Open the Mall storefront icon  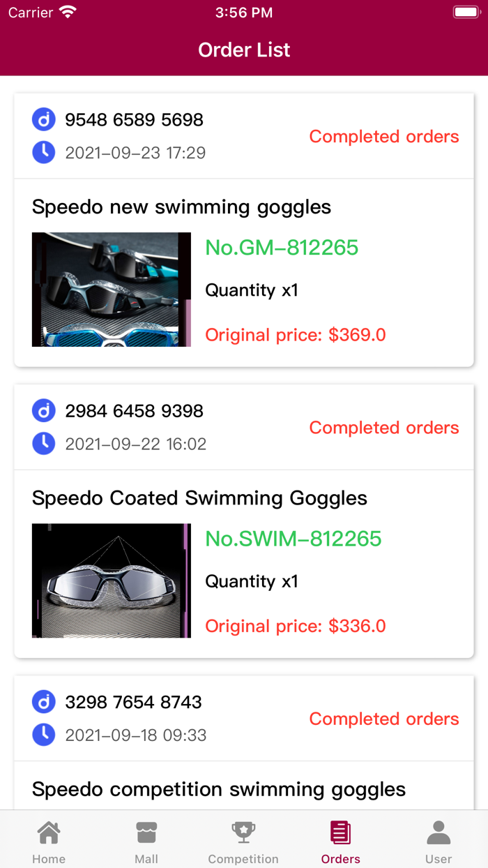[146, 830]
